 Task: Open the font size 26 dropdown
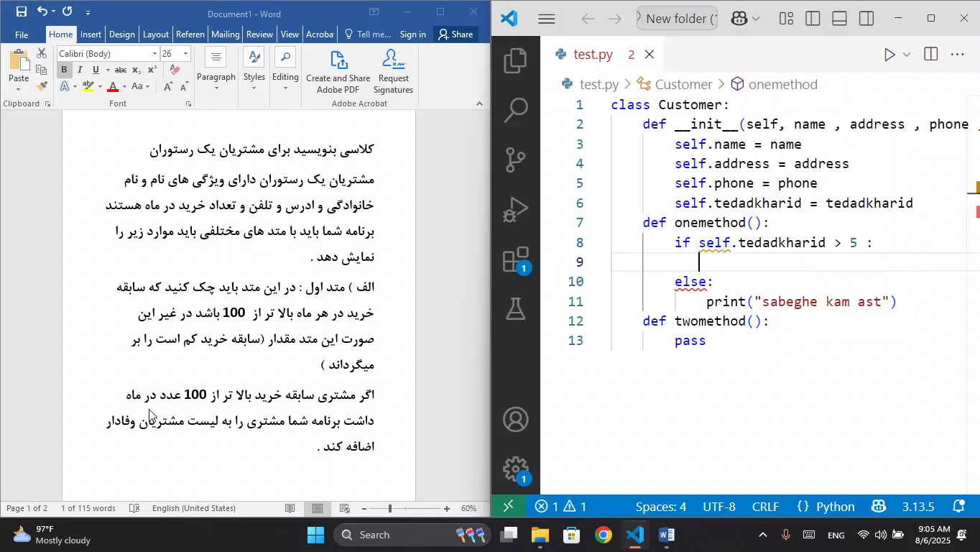click(x=186, y=54)
